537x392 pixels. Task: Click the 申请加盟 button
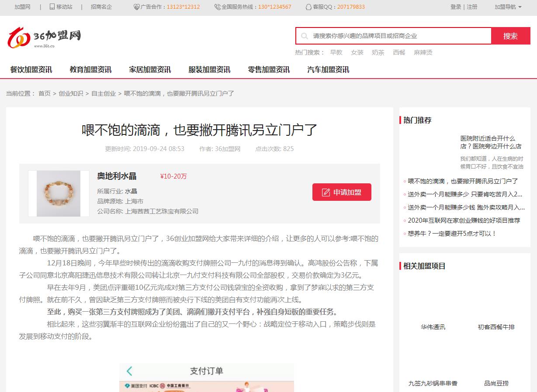(x=342, y=192)
